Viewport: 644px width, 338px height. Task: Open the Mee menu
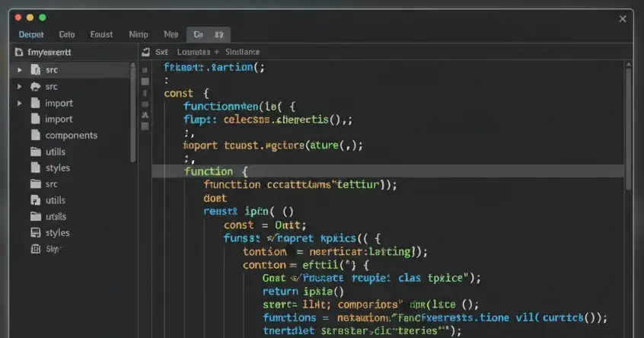click(x=171, y=34)
